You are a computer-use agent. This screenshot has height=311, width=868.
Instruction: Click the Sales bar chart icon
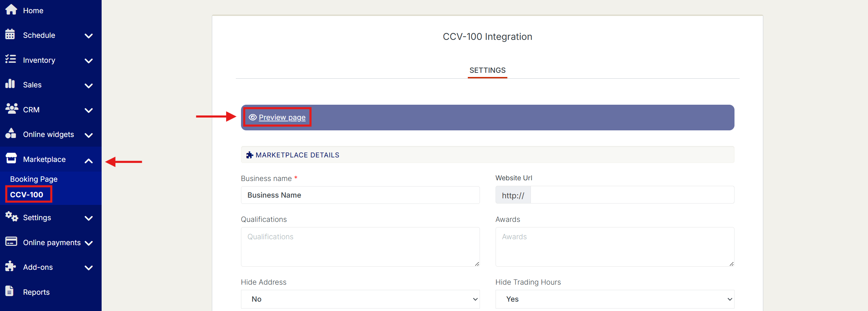point(10,84)
